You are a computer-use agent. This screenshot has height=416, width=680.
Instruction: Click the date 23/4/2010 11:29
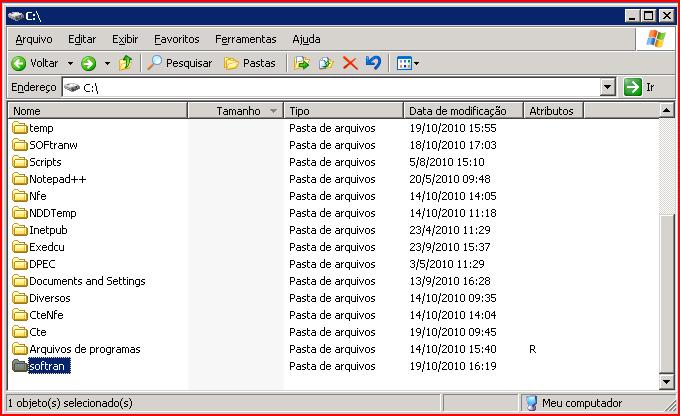coord(450,230)
